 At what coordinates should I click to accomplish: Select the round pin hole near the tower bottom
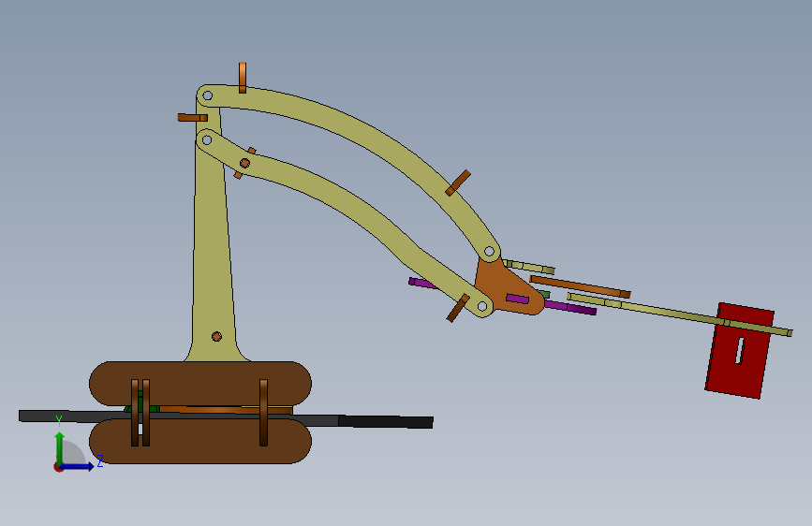[216, 337]
